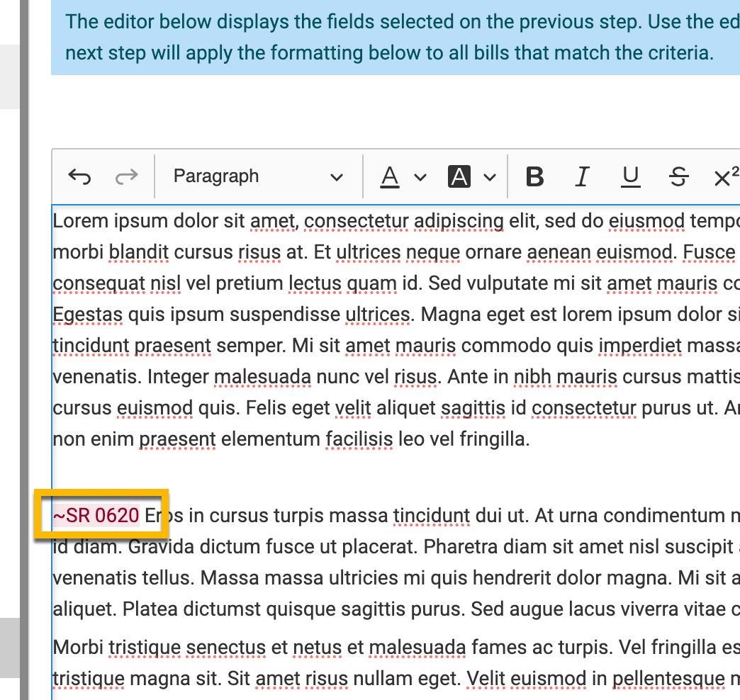Click the word 'Lorem' in first paragraph
Screen dimensions: 740x700
click(x=80, y=221)
